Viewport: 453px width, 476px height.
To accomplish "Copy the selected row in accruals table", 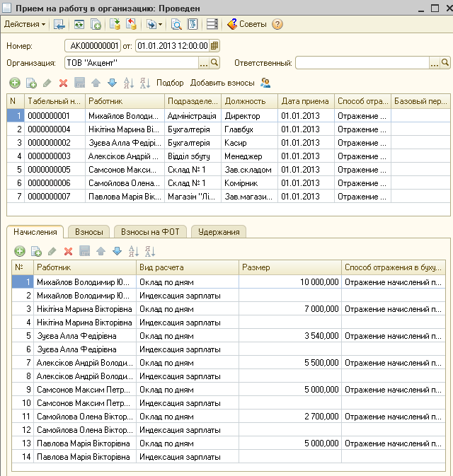I will 36,251.
